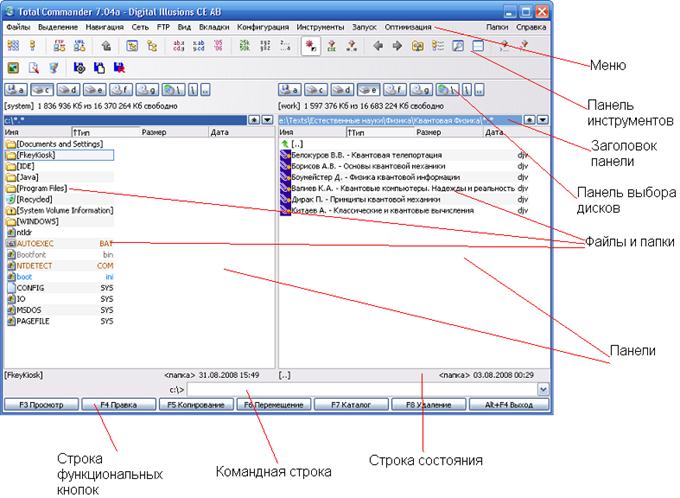
Task: Open the right panel directory history dropdown arrow
Action: 543,120
